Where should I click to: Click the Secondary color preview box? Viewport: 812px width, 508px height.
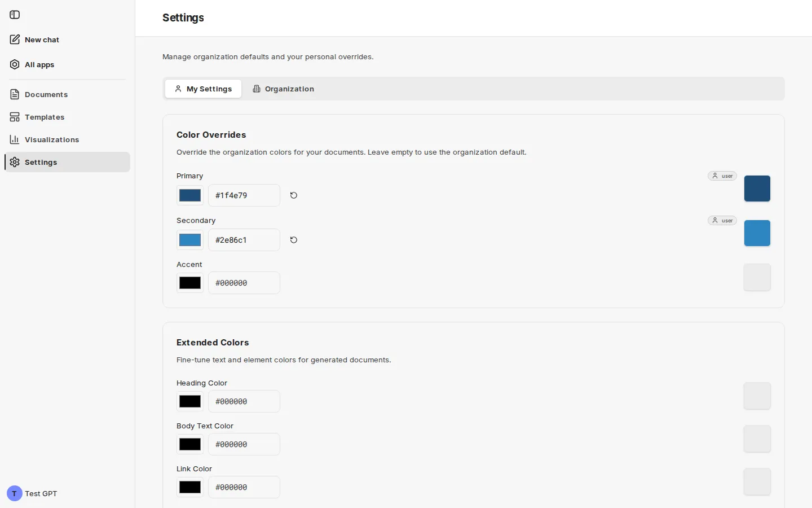coord(757,233)
